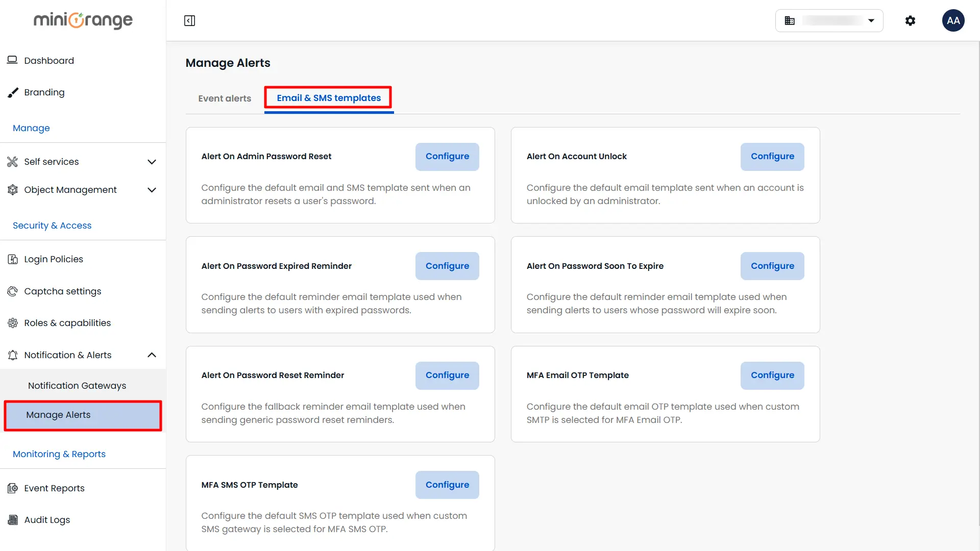Viewport: 980px width, 551px height.
Task: Click the Roles & capabilities gear icon
Action: tap(13, 323)
